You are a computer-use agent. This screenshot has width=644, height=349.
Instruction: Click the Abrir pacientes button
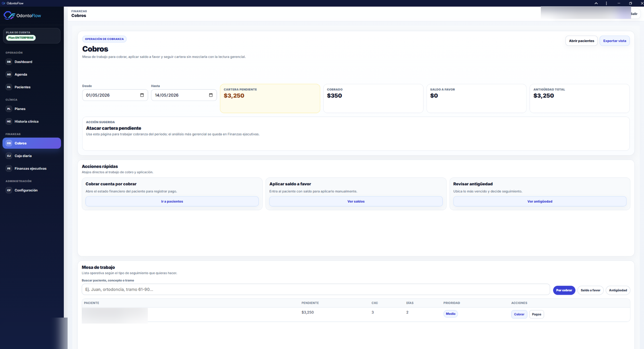[581, 41]
